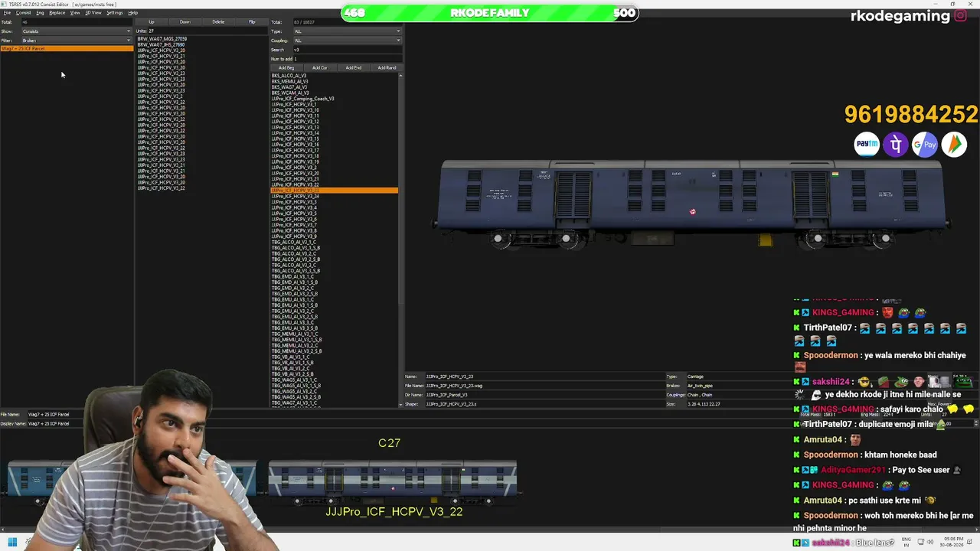Select BRW_WAG7_IHS_27690 in the units list

point(162,45)
